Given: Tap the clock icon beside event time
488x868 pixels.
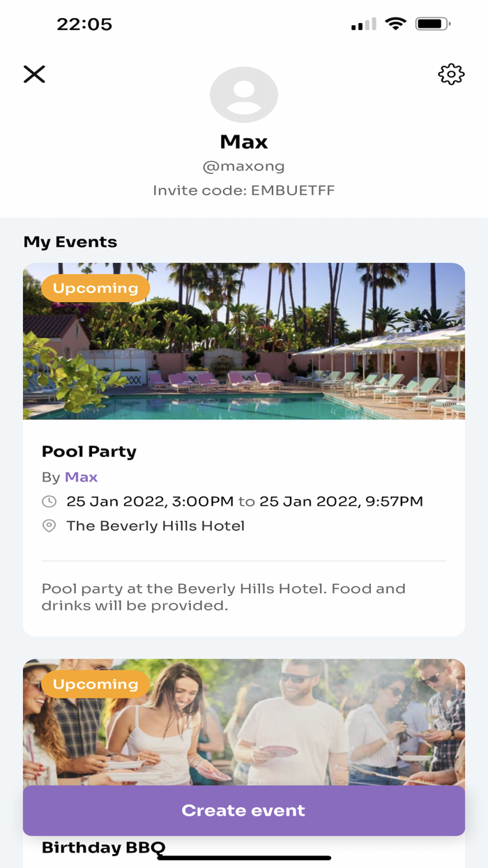Looking at the screenshot, I should pyautogui.click(x=49, y=501).
